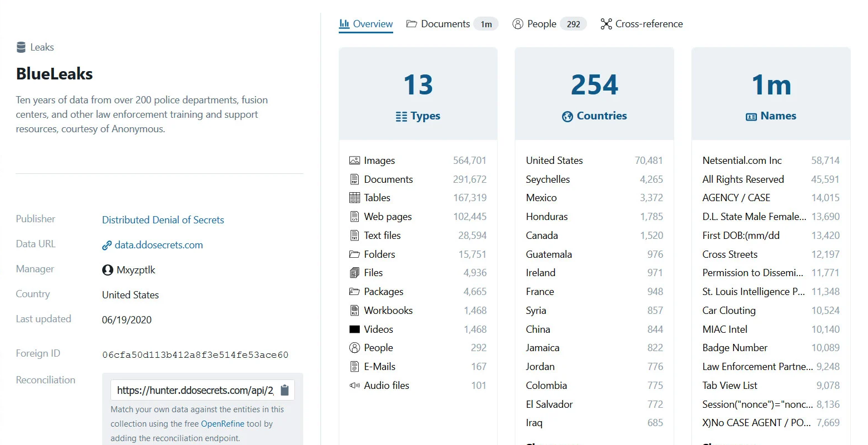
Task: Open the Badge Number name entry
Action: click(x=771, y=348)
